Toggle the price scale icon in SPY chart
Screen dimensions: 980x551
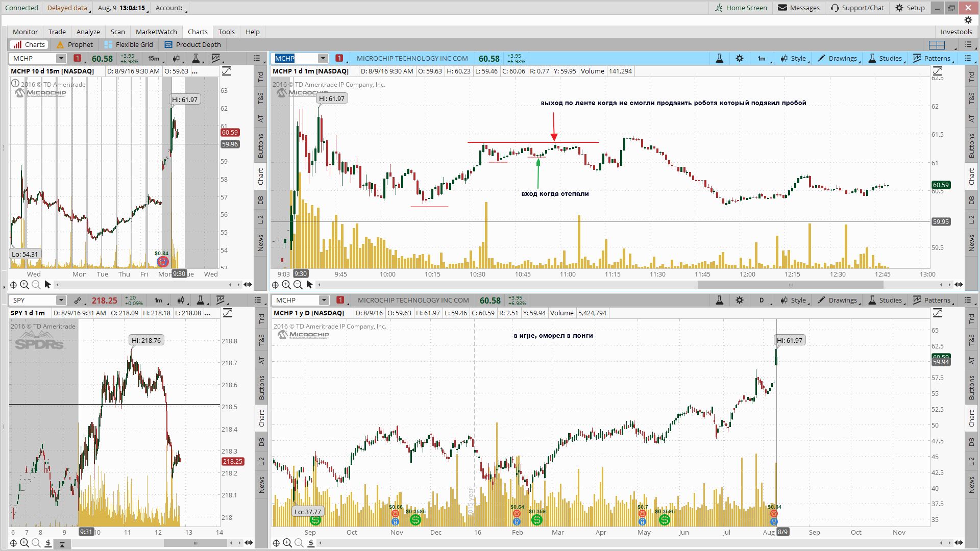coord(228,313)
